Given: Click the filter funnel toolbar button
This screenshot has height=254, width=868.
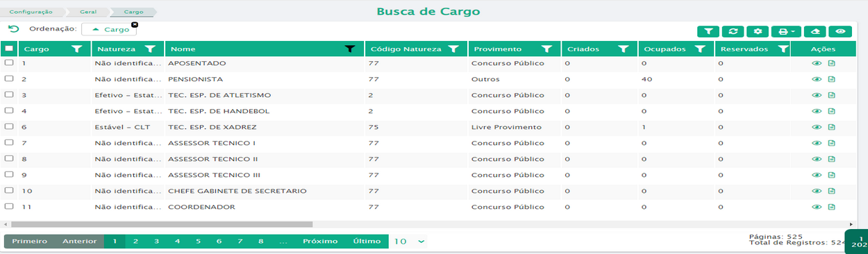Looking at the screenshot, I should (x=708, y=31).
